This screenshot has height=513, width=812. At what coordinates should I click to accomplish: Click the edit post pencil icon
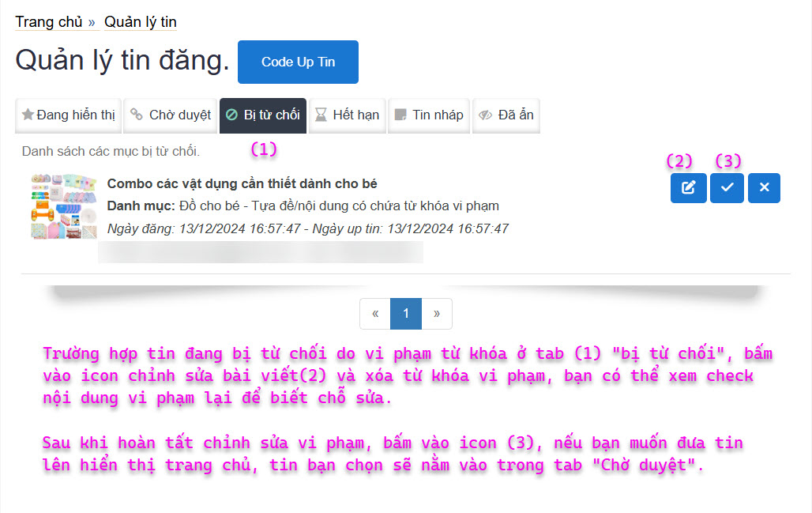688,187
